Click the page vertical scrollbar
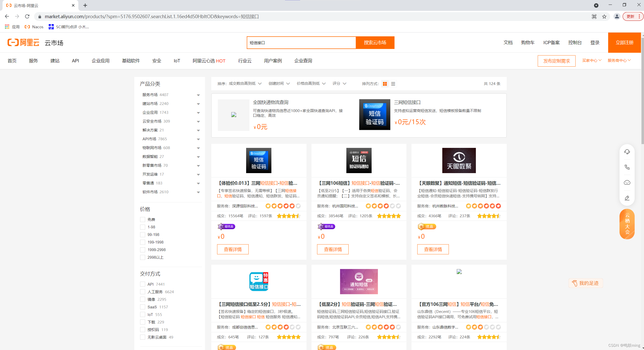Screen dimensions: 644x350 pyautogui.click(x=642, y=91)
